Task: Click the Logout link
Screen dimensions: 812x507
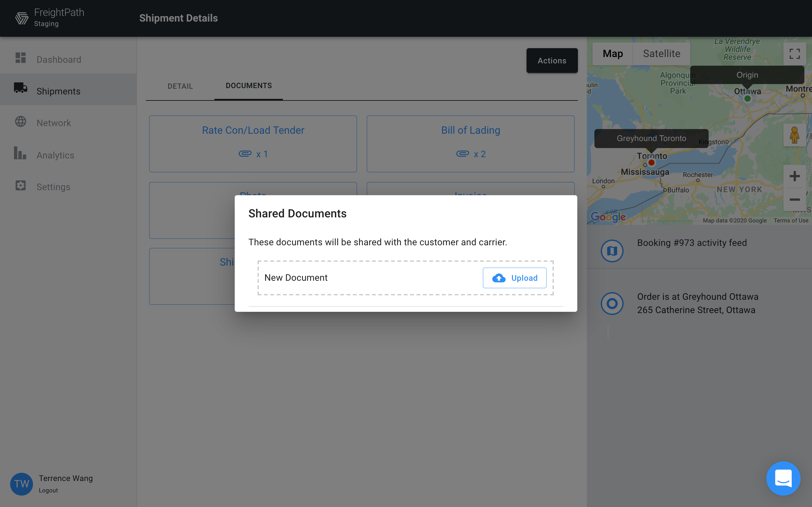Action: tap(48, 490)
